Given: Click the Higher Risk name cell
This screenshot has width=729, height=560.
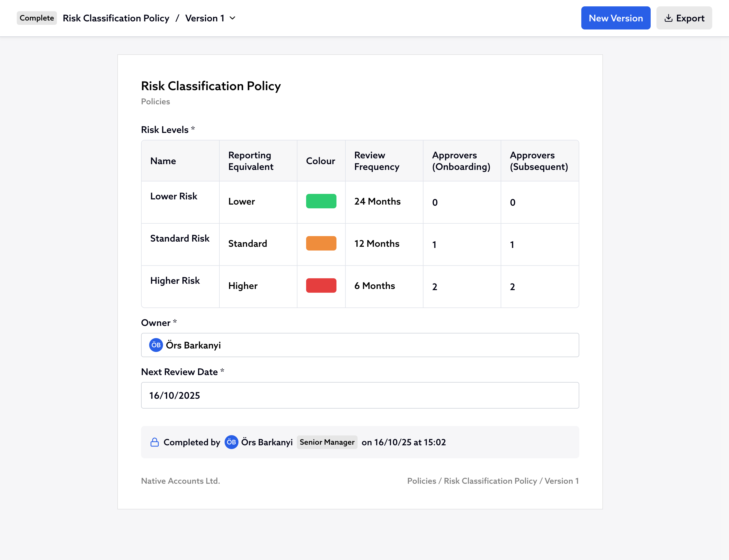Looking at the screenshot, I should [175, 281].
